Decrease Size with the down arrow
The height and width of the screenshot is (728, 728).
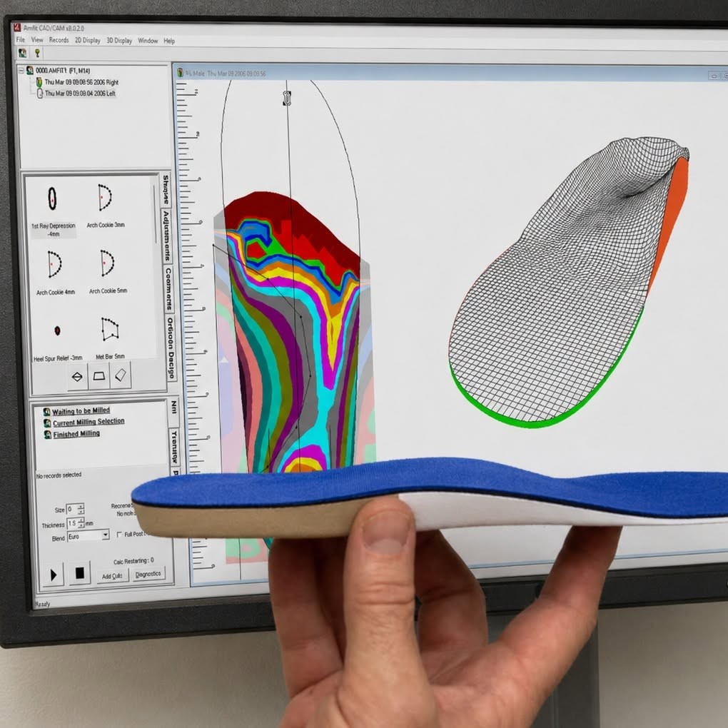pyautogui.click(x=81, y=512)
